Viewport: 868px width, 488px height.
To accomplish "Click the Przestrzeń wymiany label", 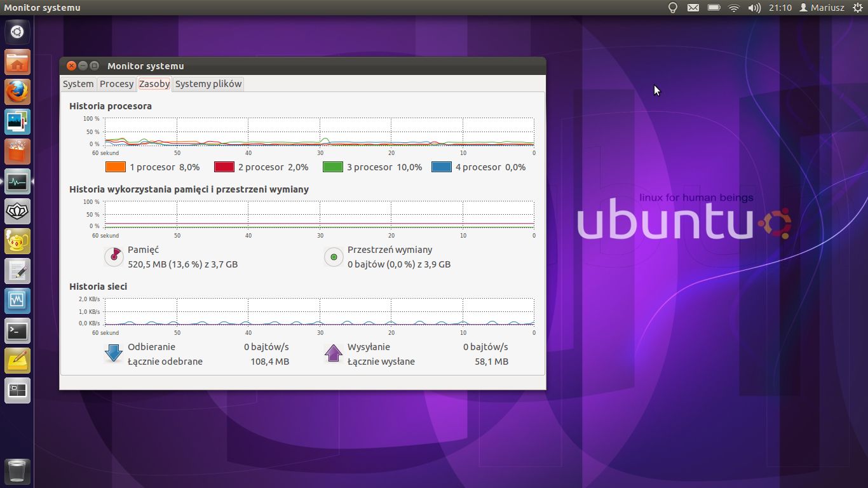I will click(390, 250).
